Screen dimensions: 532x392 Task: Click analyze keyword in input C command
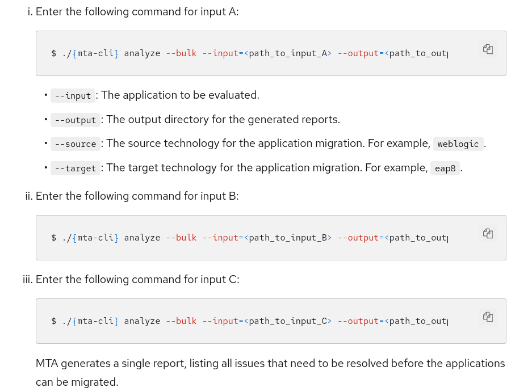[x=142, y=321]
